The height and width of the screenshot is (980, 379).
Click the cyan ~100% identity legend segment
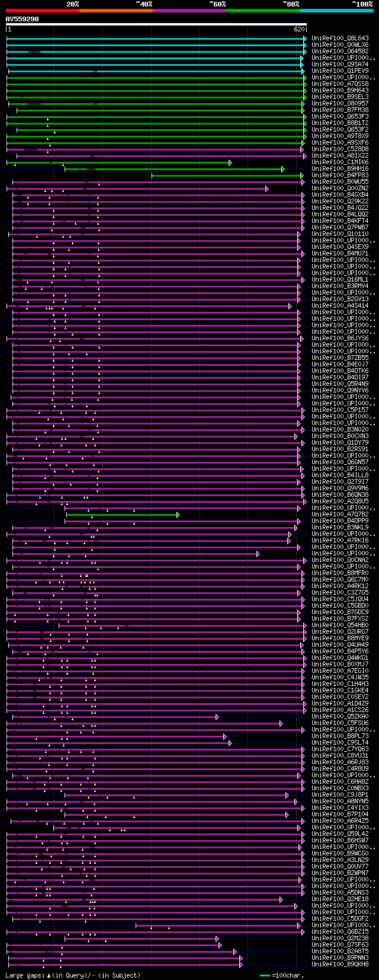click(336, 10)
